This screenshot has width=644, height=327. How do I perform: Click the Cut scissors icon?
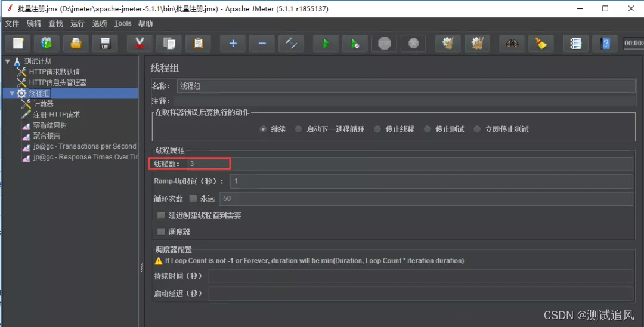click(140, 43)
